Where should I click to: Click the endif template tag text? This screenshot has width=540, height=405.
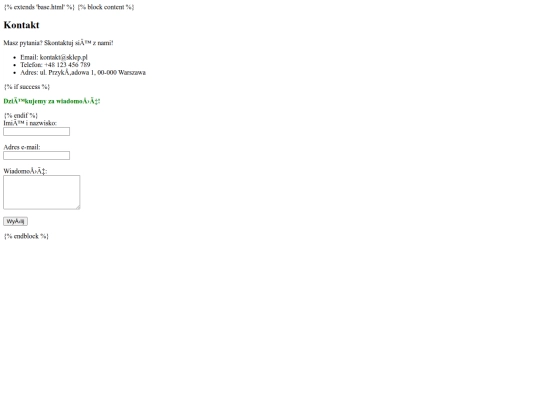click(21, 115)
